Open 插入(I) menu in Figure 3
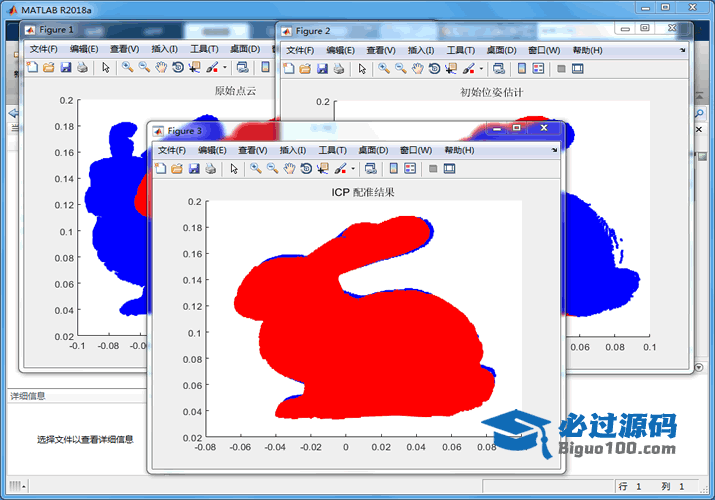 [293, 150]
